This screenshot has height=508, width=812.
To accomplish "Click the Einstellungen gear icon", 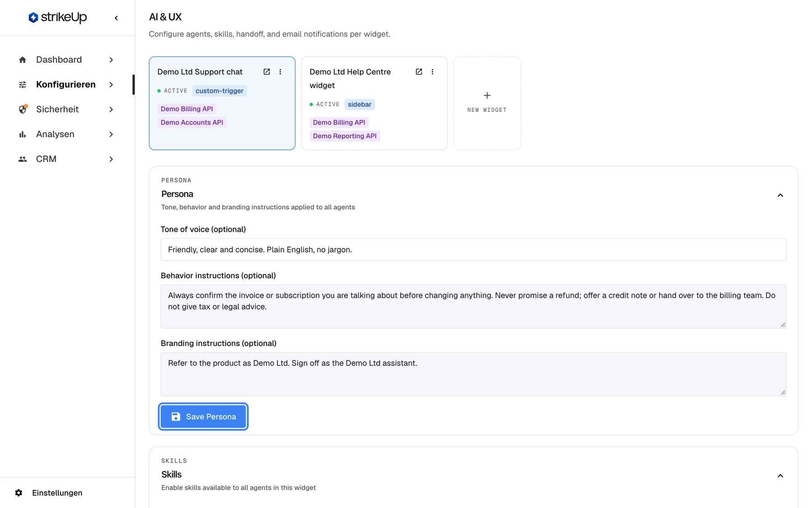I will pyautogui.click(x=18, y=493).
